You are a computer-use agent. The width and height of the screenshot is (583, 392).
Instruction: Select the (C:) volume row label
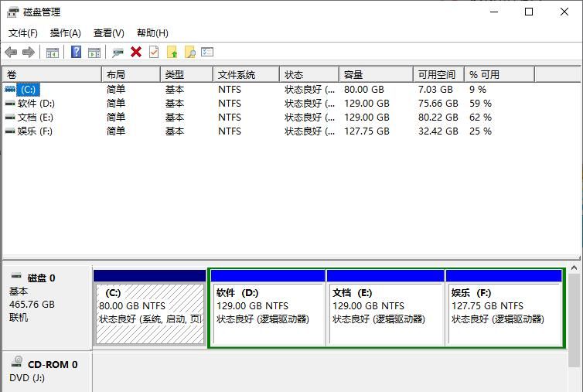[28, 90]
